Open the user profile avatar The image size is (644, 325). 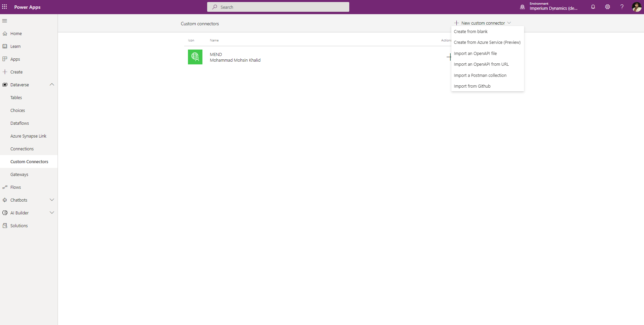pos(636,7)
